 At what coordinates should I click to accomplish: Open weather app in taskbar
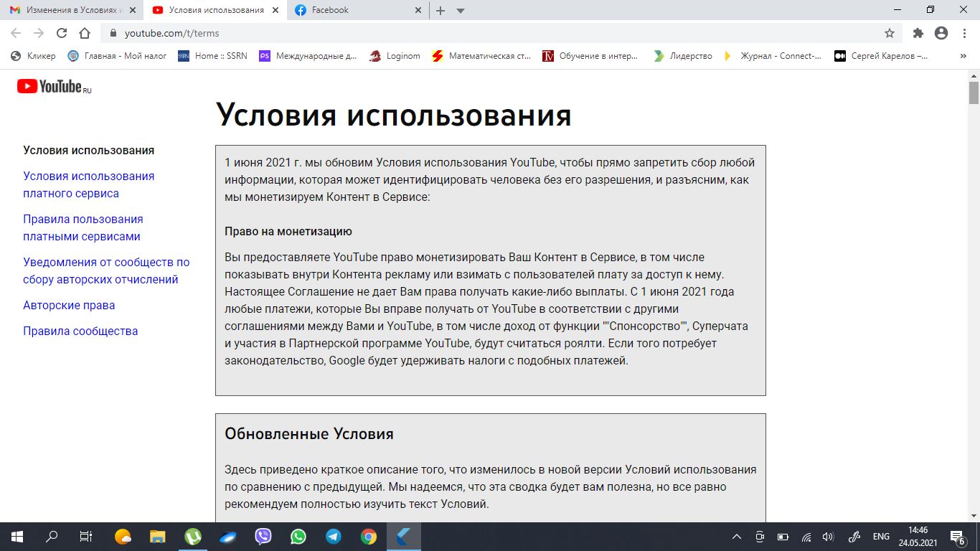123,537
